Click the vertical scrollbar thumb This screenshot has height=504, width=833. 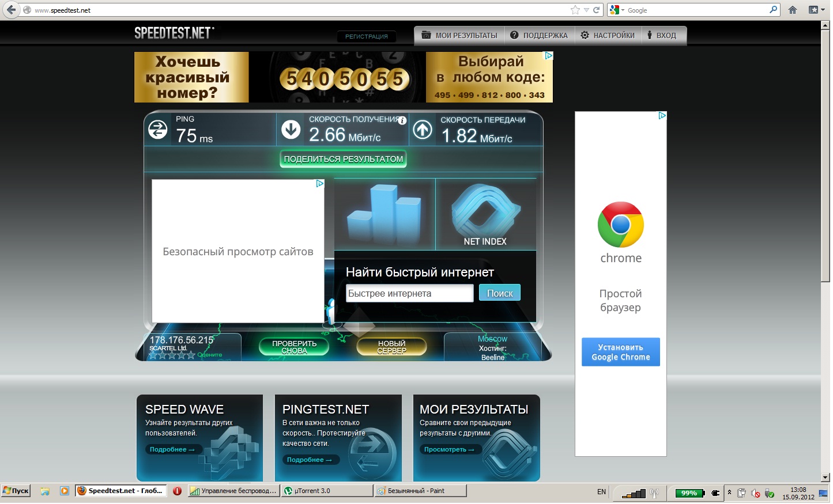pos(826,156)
